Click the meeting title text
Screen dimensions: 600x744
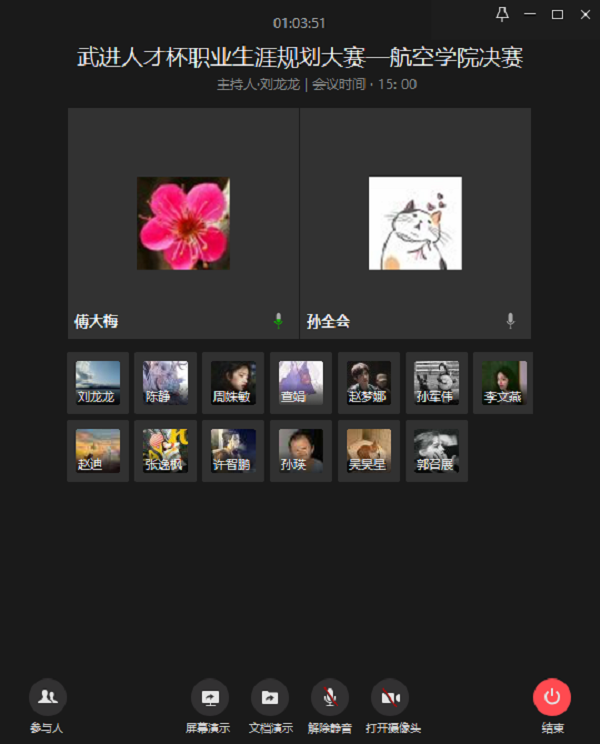coord(300,57)
